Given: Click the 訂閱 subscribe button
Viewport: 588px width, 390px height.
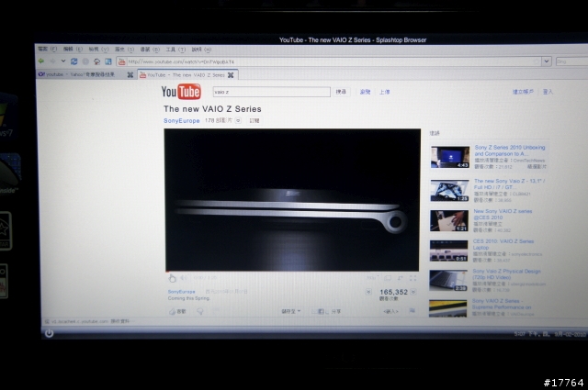Looking at the screenshot, I should 254,120.
